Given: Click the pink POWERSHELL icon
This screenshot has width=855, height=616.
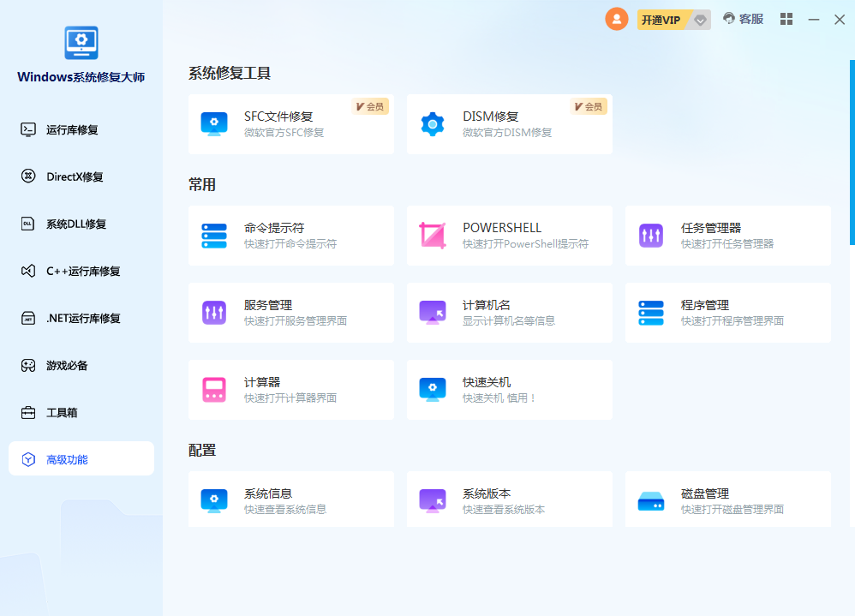Looking at the screenshot, I should click(x=433, y=236).
